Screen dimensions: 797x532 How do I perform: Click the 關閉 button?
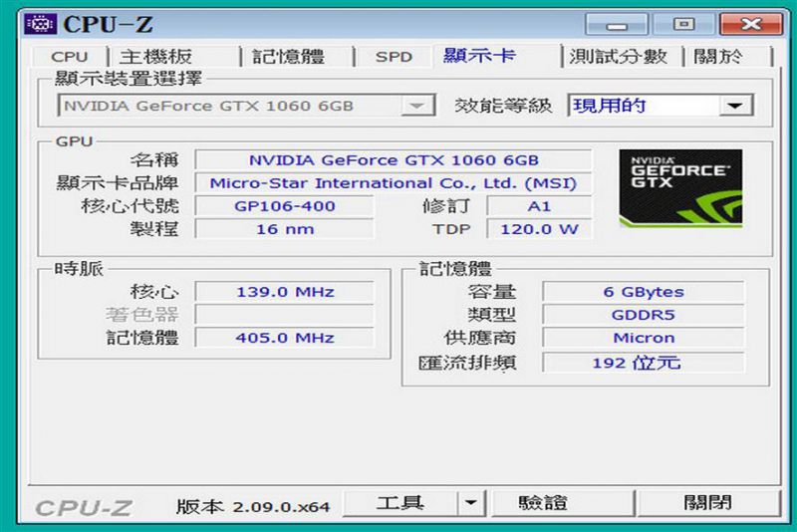tap(708, 503)
